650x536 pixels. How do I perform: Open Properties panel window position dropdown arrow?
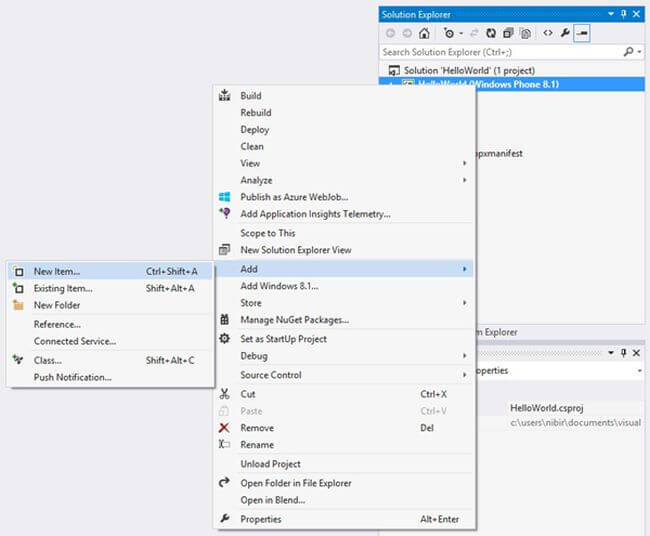pos(611,353)
